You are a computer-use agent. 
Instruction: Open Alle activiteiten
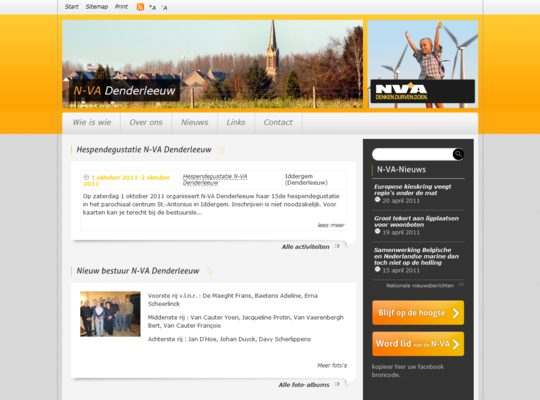(305, 247)
